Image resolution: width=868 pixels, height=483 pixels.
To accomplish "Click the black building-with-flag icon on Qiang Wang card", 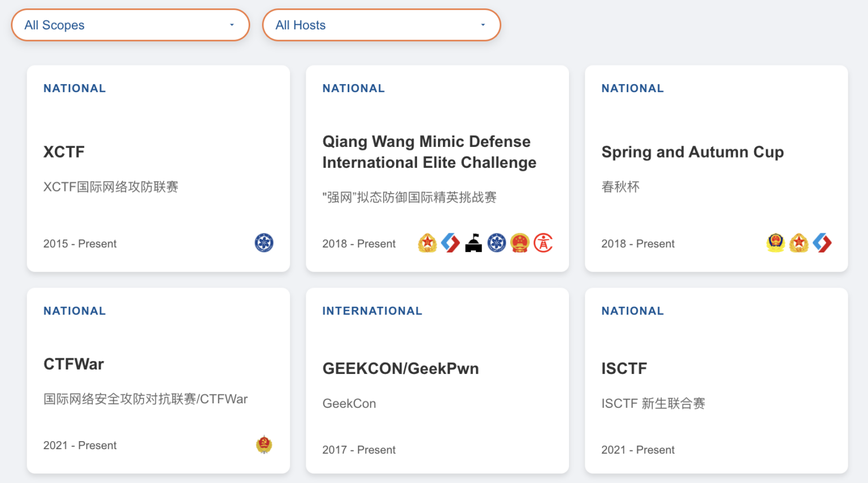I will click(474, 243).
